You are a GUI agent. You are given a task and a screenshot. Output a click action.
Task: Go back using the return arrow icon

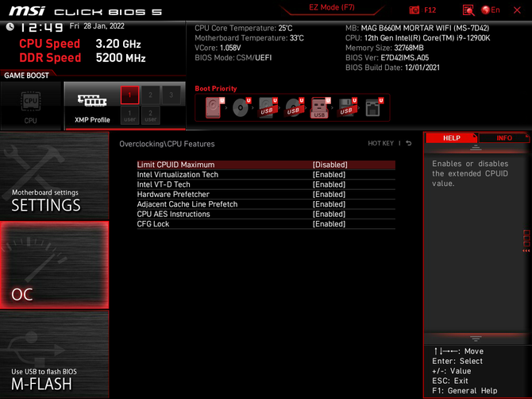409,143
